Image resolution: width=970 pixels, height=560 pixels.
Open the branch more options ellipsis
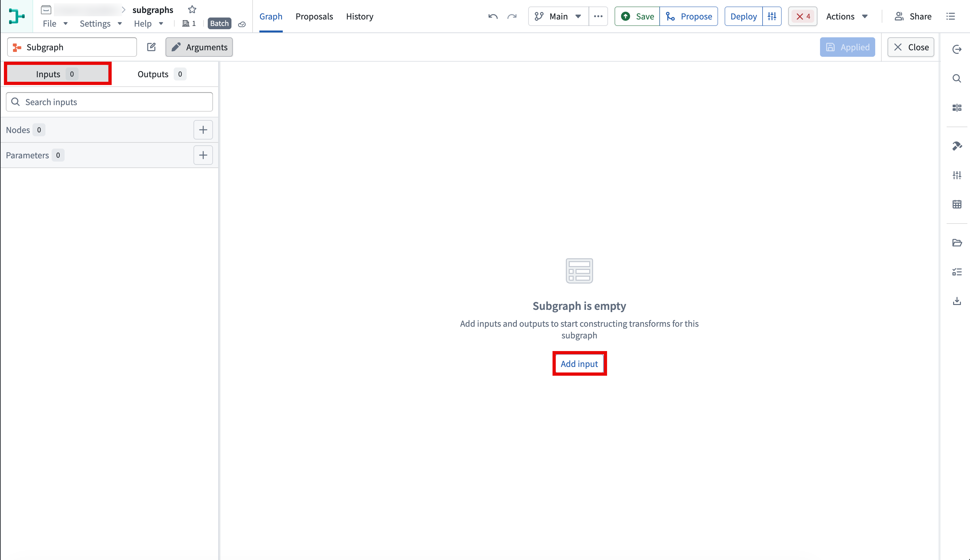tap(598, 16)
